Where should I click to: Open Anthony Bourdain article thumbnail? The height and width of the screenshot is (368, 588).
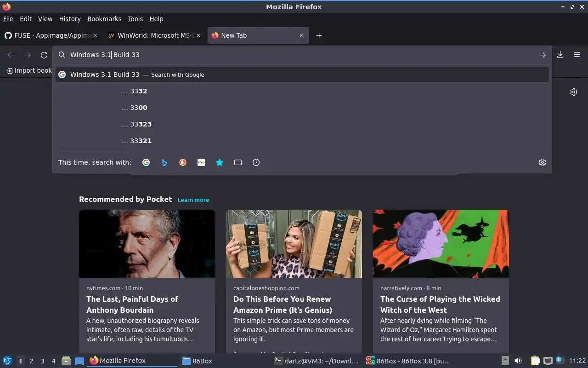(147, 244)
